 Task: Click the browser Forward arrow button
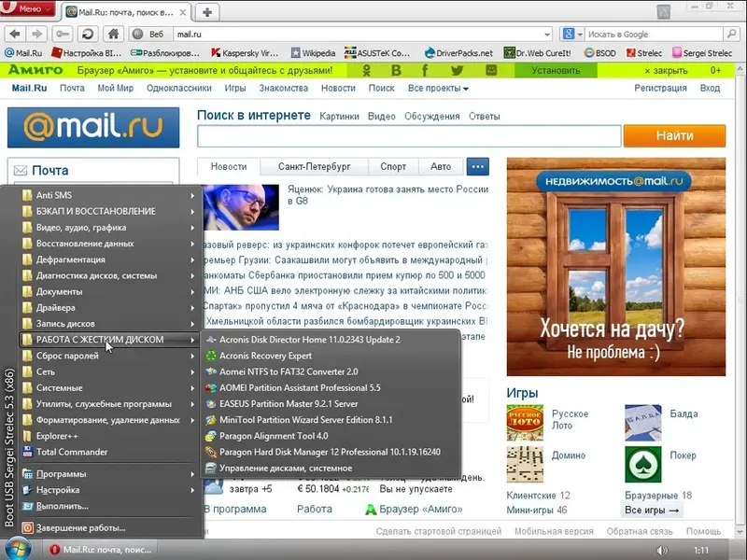point(36,34)
